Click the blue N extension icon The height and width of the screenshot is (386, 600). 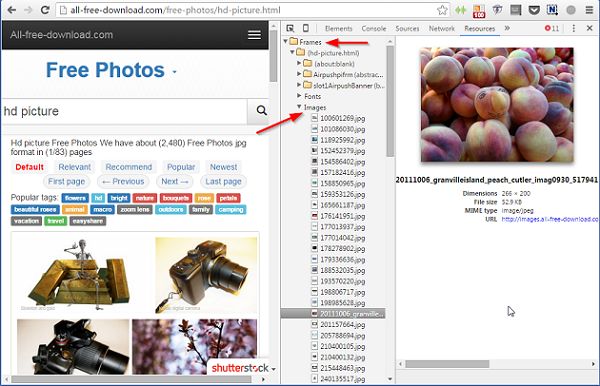click(x=552, y=10)
